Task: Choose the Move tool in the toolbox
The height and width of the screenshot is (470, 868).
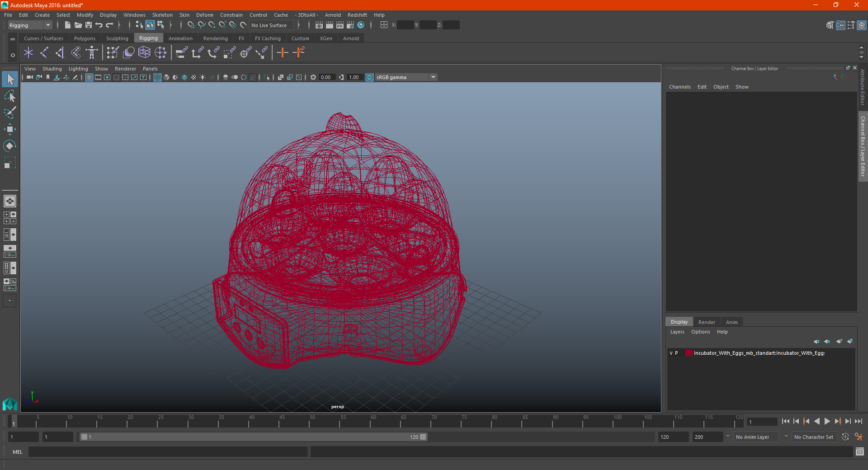Action: coord(10,129)
